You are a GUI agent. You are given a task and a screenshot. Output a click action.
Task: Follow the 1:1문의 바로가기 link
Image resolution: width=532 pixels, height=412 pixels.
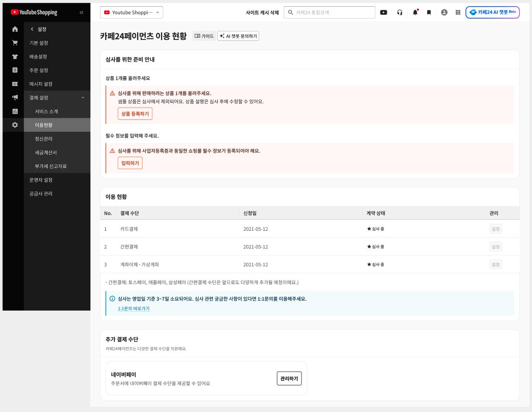134,309
